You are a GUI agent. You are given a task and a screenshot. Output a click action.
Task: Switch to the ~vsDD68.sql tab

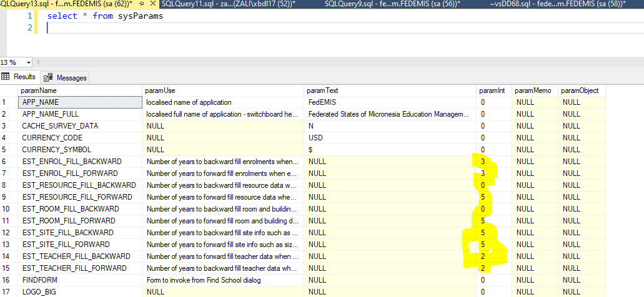point(558,4)
